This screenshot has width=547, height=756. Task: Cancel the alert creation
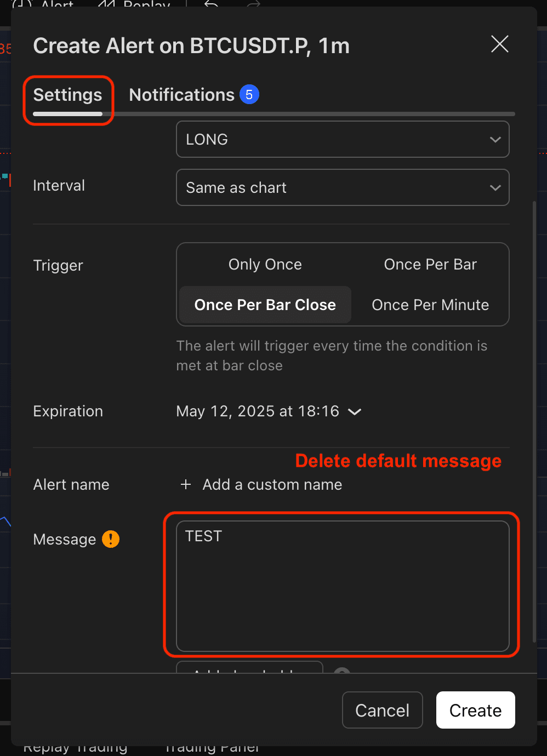(x=382, y=710)
